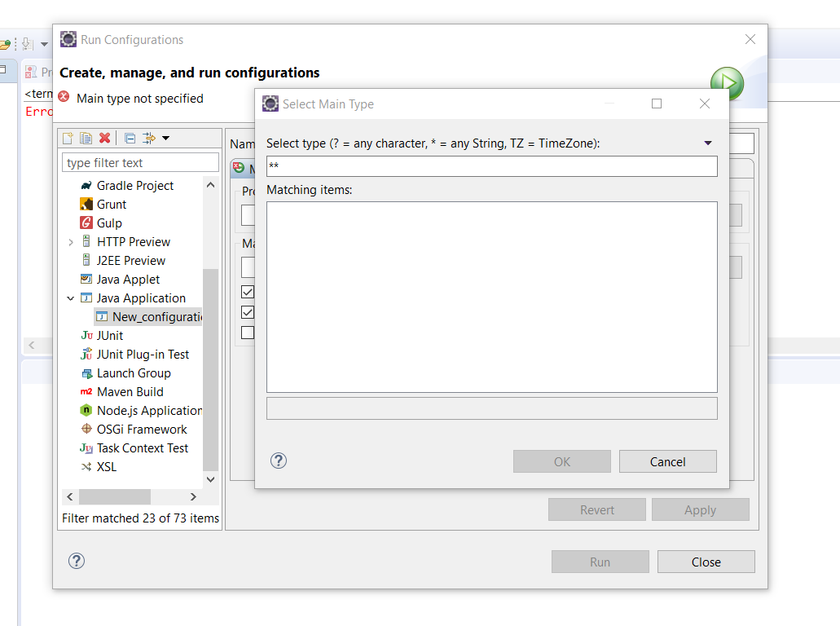Click the Launch Group icon
This screenshot has width=840, height=626.
point(87,373)
